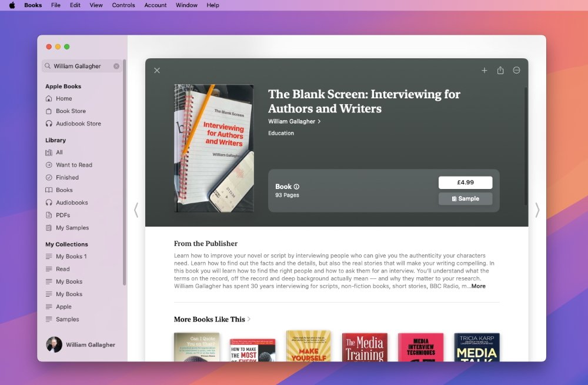Open the more options ellipsis icon
This screenshot has height=385, width=588.
coord(516,70)
